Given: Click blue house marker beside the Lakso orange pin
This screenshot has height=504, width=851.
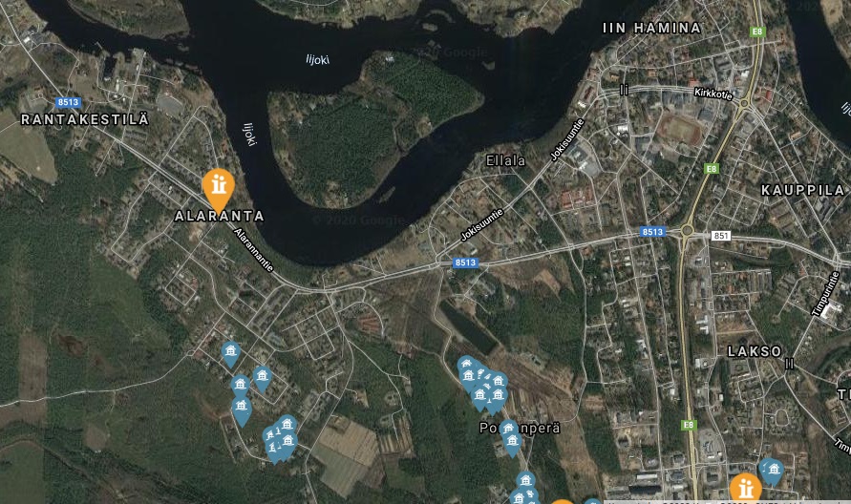Looking at the screenshot, I should pos(771,471).
